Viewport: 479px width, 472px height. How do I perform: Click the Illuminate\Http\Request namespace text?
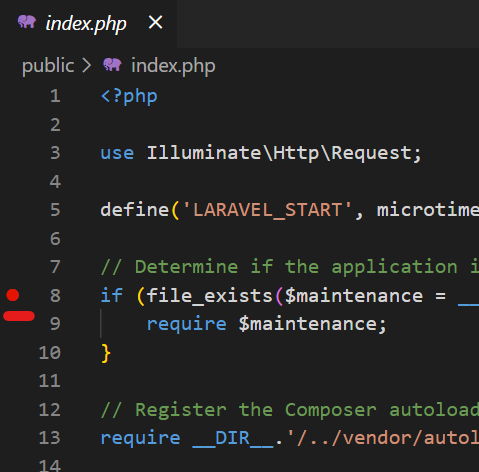280,153
